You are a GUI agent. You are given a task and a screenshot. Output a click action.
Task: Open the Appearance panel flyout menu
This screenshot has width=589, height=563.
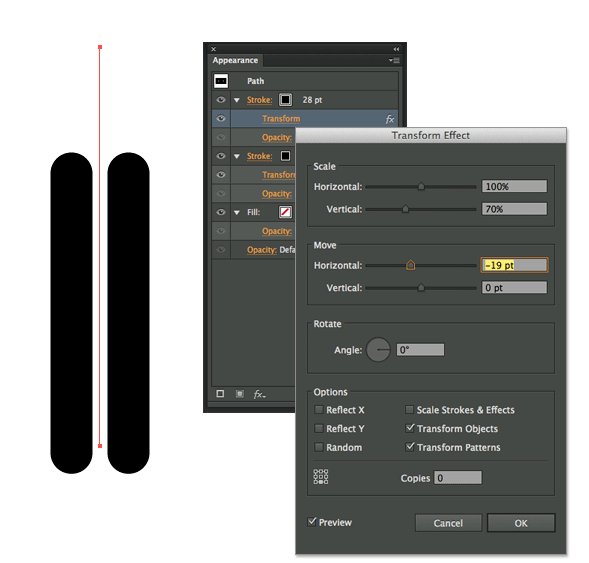pyautogui.click(x=394, y=60)
